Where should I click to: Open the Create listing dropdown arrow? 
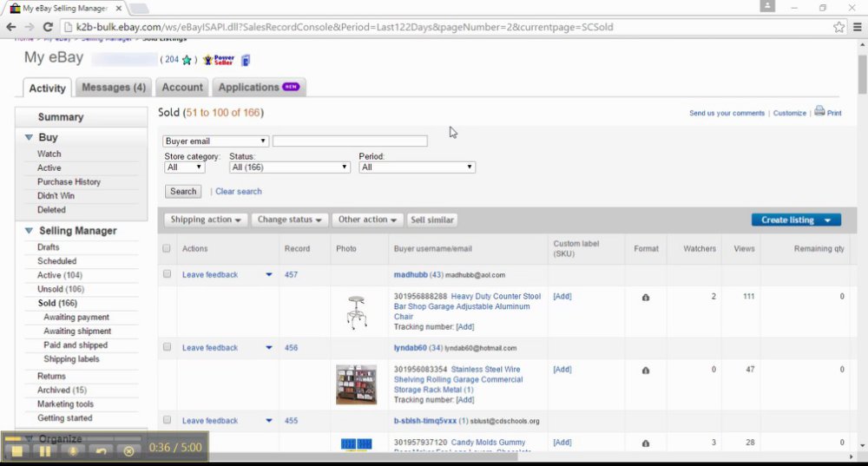pos(827,220)
